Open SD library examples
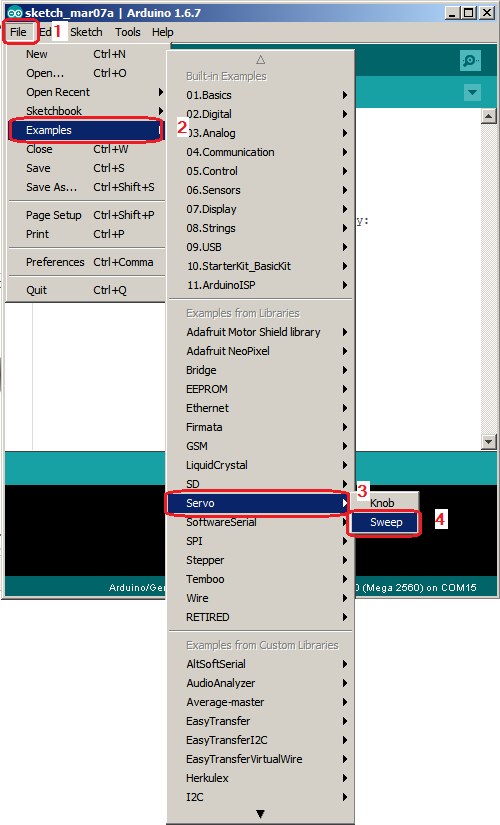Image resolution: width=500 pixels, height=825 pixels. [261, 484]
